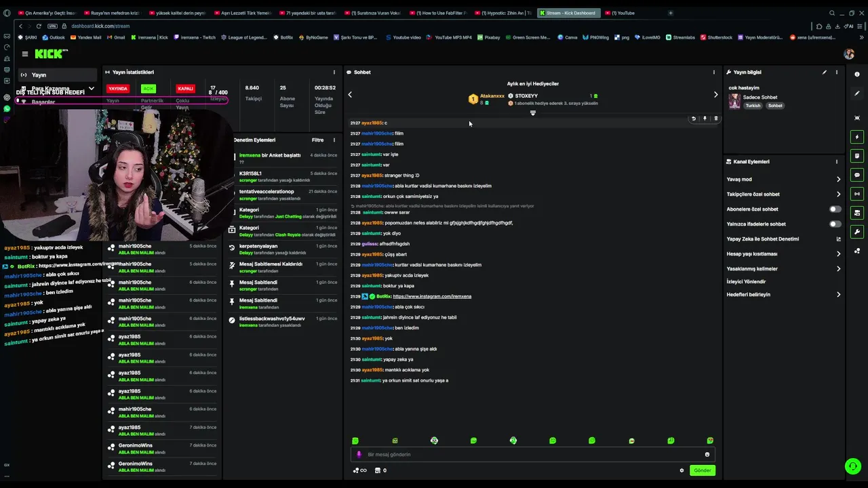
Task: Collapse the top gifters banner arrow
Action: click(x=533, y=113)
